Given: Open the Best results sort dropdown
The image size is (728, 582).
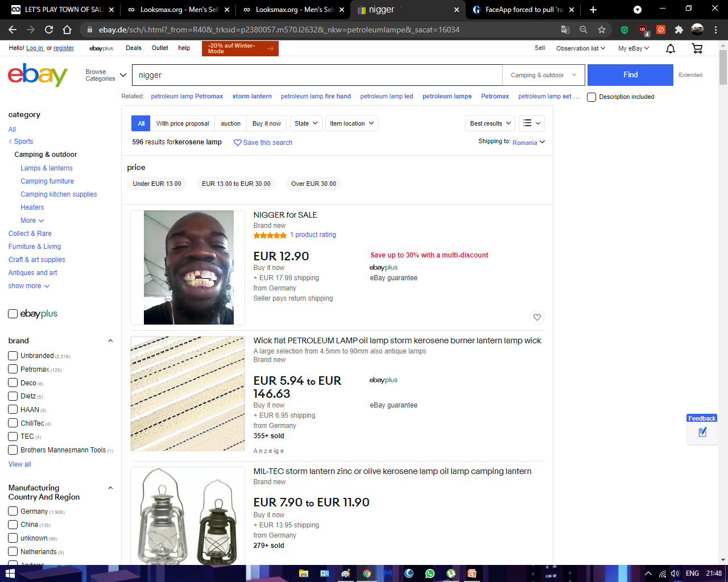Looking at the screenshot, I should 490,123.
